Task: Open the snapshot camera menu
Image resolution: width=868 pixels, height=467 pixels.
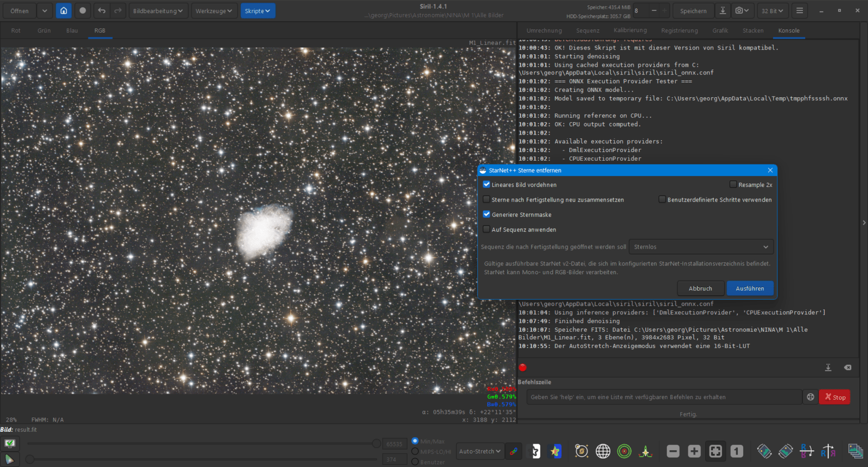Action: (x=742, y=11)
